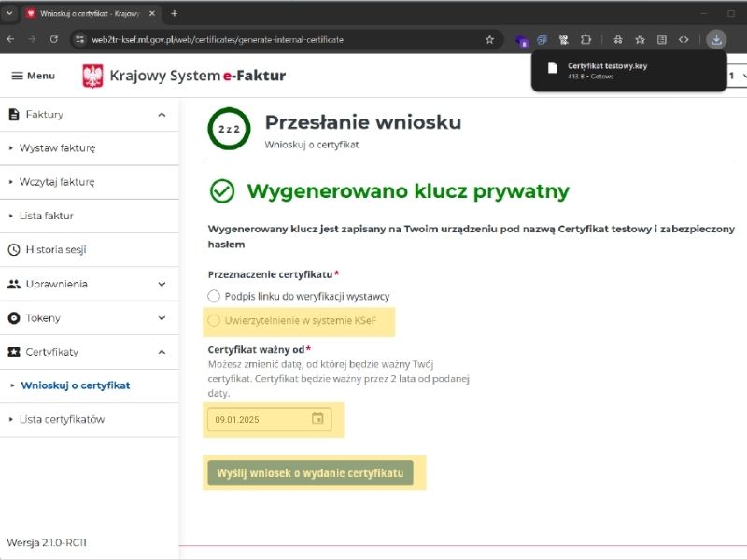The height and width of the screenshot is (560, 747).
Task: Reload the page
Action: tap(54, 40)
